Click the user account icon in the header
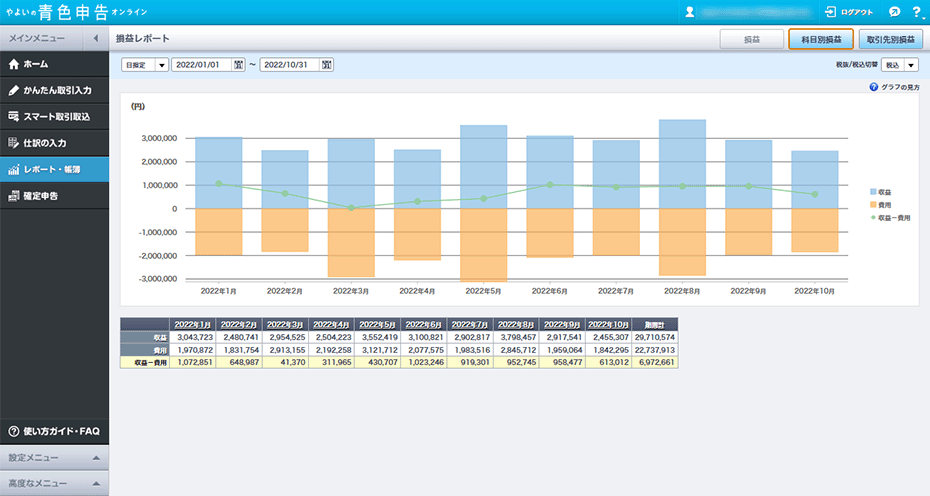This screenshot has height=496, width=930. coord(690,12)
